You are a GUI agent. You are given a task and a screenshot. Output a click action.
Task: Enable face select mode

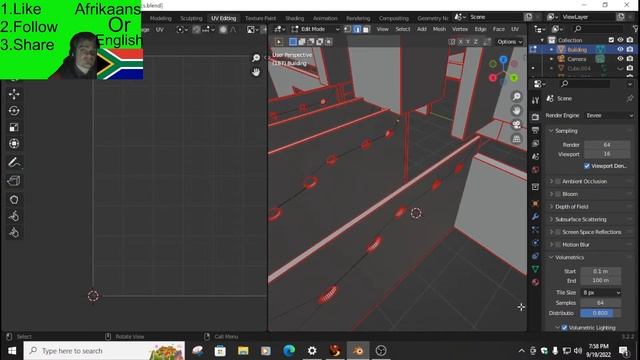[366, 29]
